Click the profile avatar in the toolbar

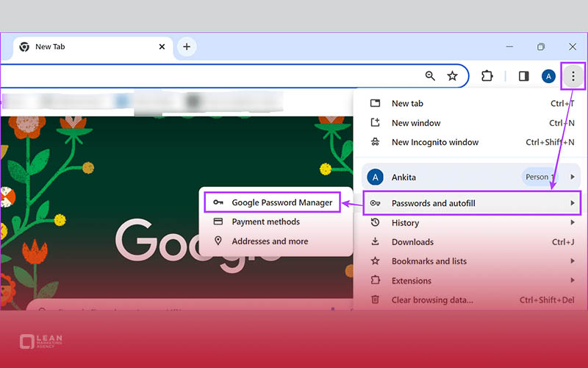coord(548,76)
